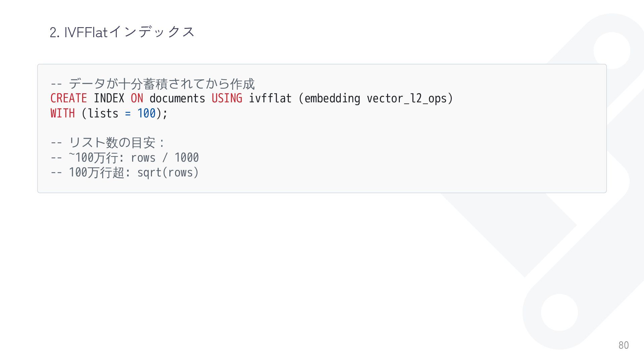
Task: Click the slide title "2. IVFFlatインデックス"
Action: (x=122, y=32)
